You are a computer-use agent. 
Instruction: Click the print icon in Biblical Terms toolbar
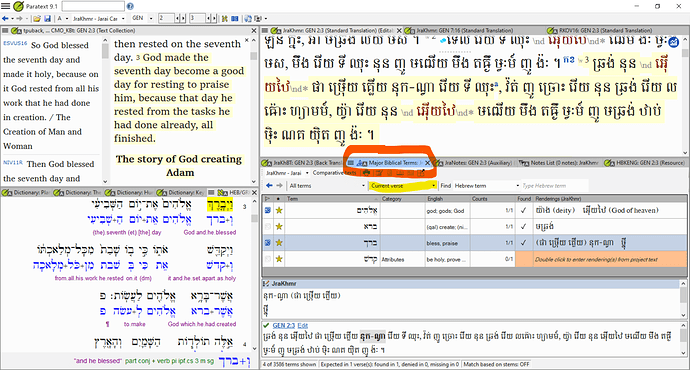366,173
